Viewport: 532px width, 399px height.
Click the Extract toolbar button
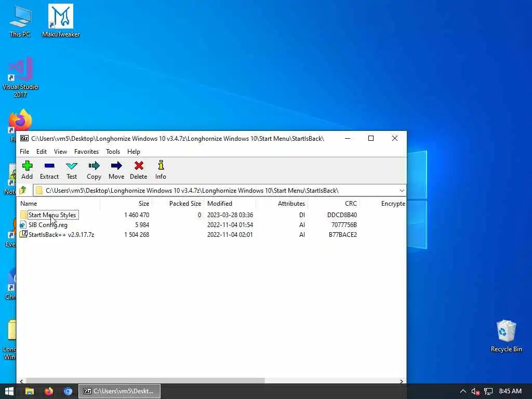(x=49, y=170)
